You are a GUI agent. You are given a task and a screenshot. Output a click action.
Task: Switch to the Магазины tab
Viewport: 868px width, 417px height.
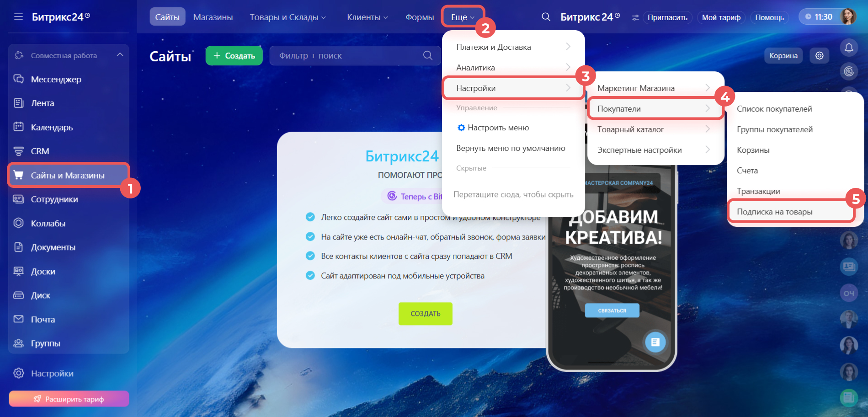click(x=213, y=17)
